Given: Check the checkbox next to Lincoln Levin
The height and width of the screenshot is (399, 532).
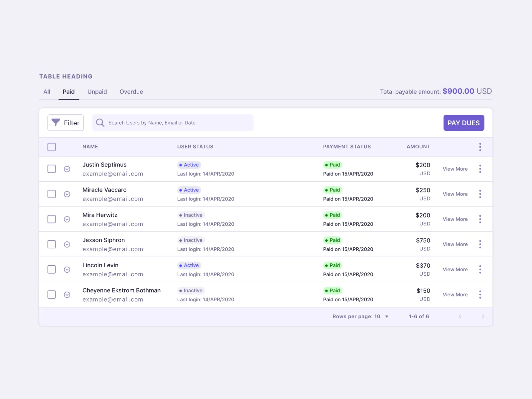Looking at the screenshot, I should (52, 269).
